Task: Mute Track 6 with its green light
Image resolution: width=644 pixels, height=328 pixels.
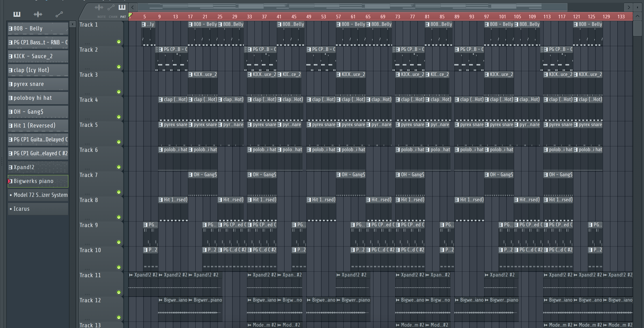Action: [119, 167]
